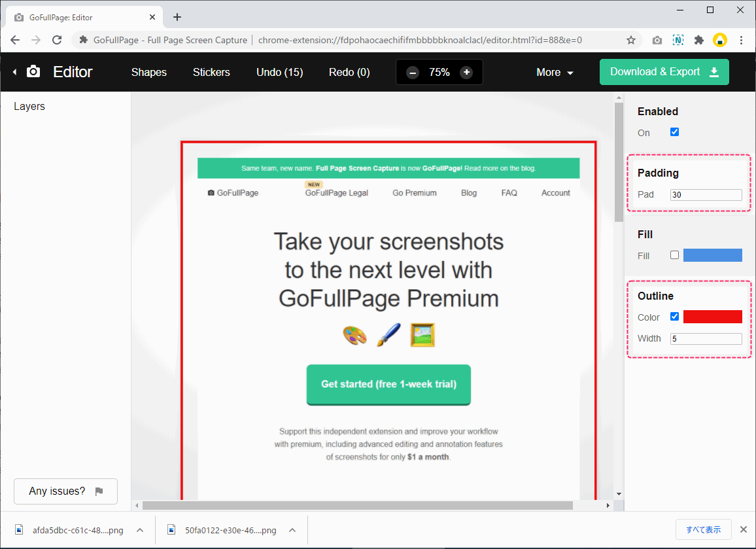Click the GoFullPage camera extension icon

(x=657, y=40)
